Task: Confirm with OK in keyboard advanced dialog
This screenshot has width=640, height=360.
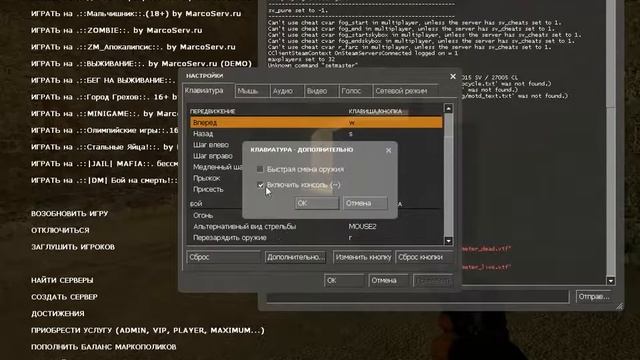Action: coord(317,203)
